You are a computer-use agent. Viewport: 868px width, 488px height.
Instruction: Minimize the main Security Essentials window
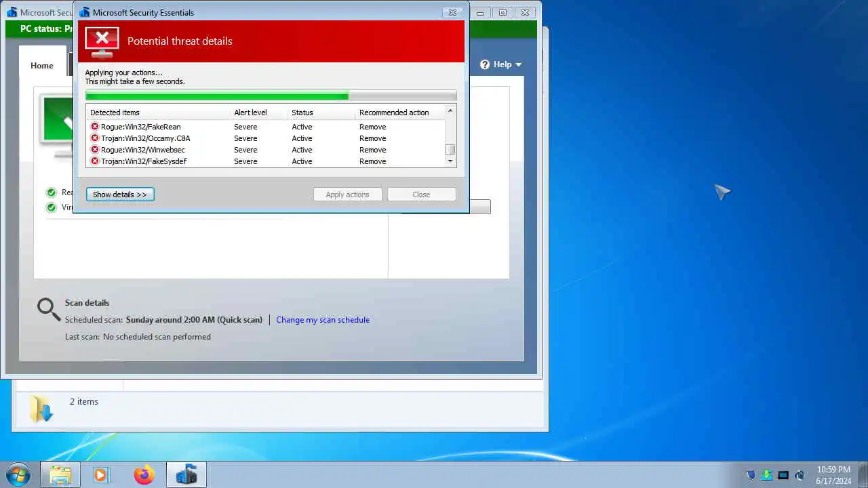coord(481,12)
